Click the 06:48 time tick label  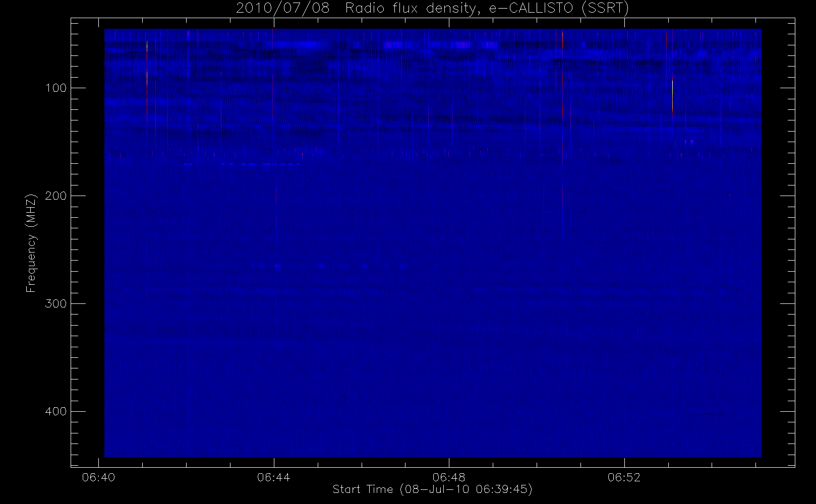pyautogui.click(x=449, y=477)
